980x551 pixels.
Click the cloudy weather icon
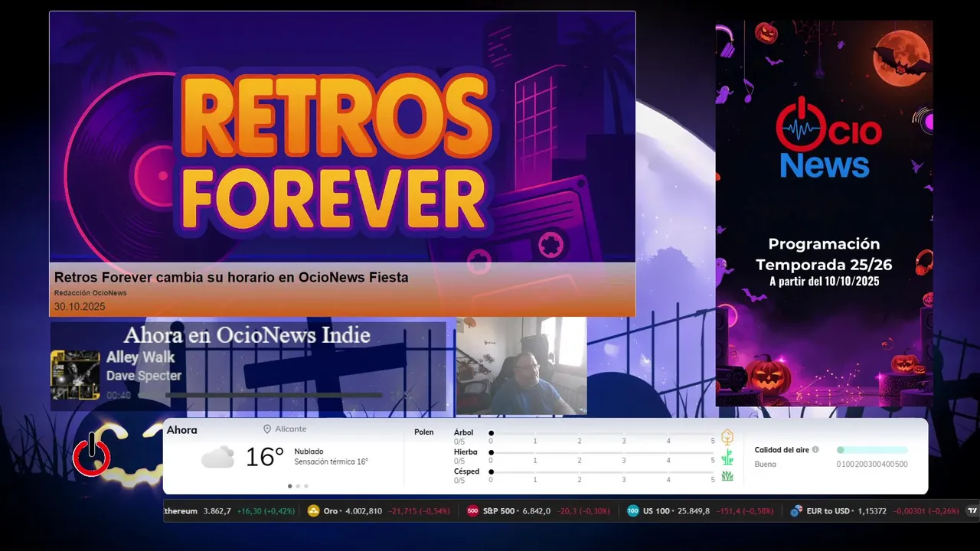(x=217, y=458)
